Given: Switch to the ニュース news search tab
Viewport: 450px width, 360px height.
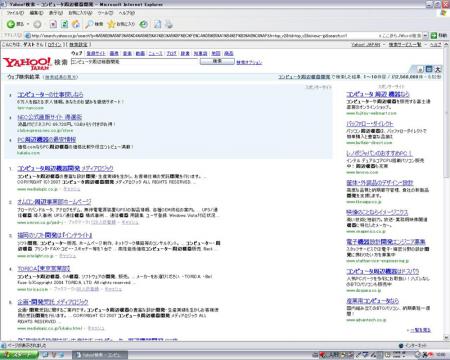Looking at the screenshot, I should click(155, 53).
